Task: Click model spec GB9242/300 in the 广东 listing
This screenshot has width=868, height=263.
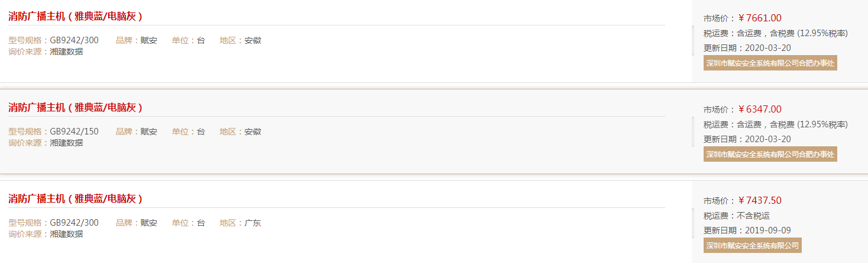Action: (x=74, y=223)
